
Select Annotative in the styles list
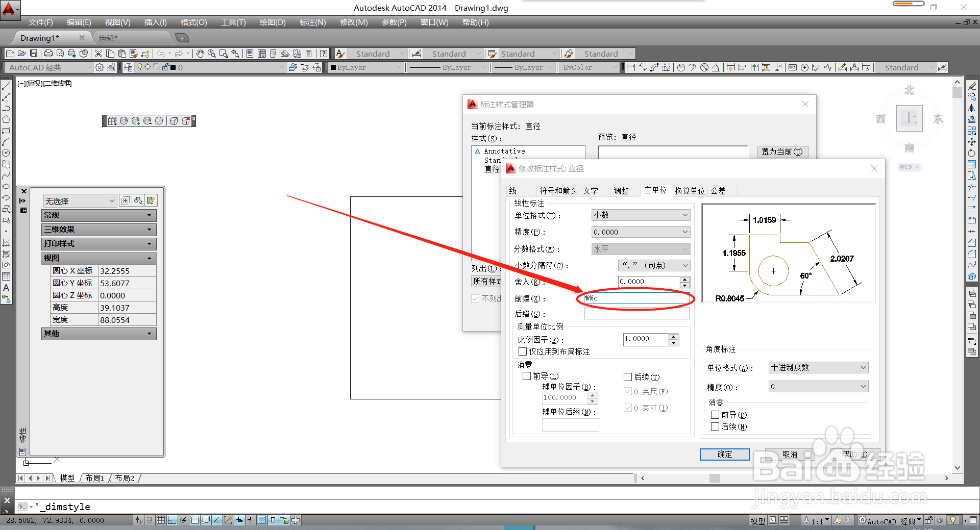(504, 151)
